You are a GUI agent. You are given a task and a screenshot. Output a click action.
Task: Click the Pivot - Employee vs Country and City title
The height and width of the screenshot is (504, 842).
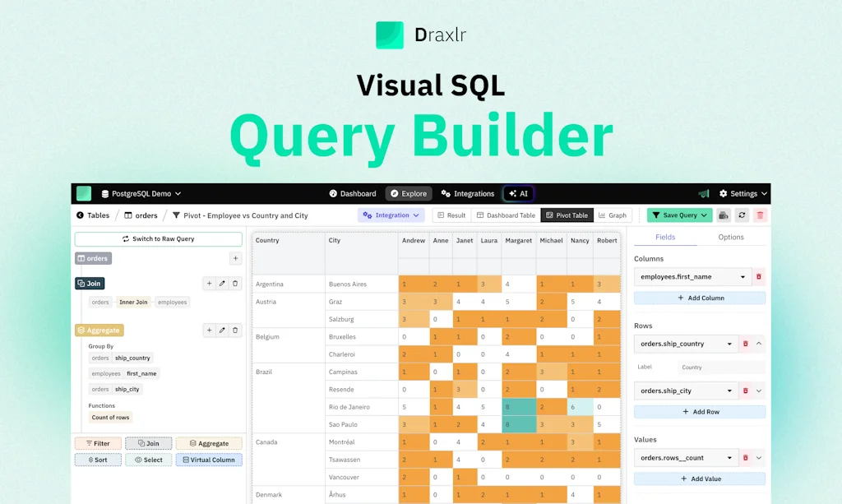(x=245, y=215)
